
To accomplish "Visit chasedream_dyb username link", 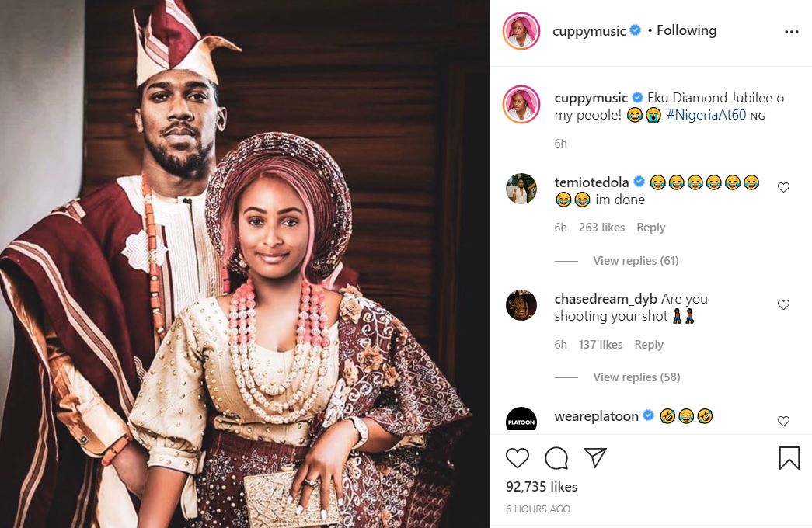I will pos(605,299).
